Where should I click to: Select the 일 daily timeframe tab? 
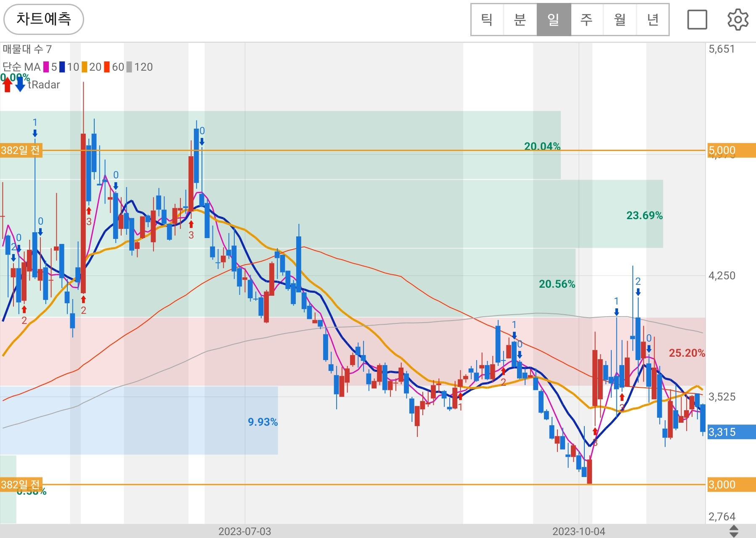(554, 19)
